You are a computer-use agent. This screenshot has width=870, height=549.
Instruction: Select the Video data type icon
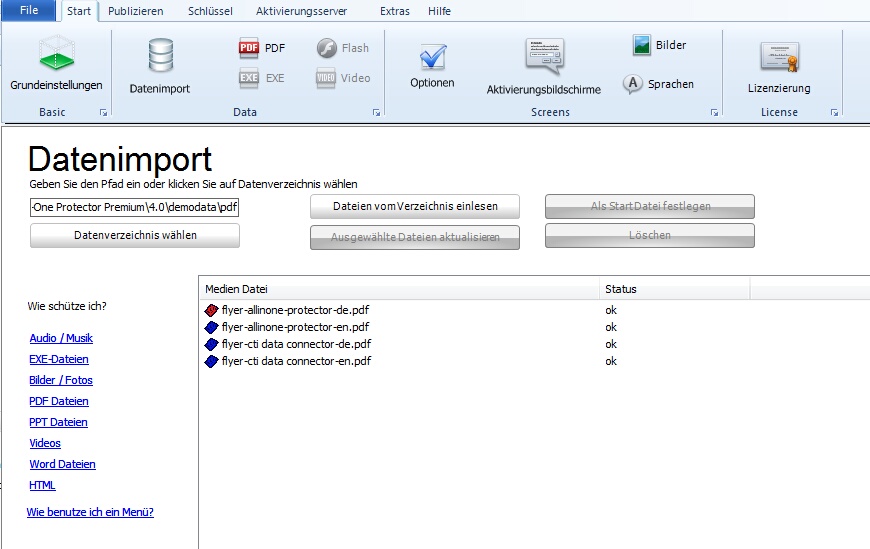pyautogui.click(x=326, y=78)
